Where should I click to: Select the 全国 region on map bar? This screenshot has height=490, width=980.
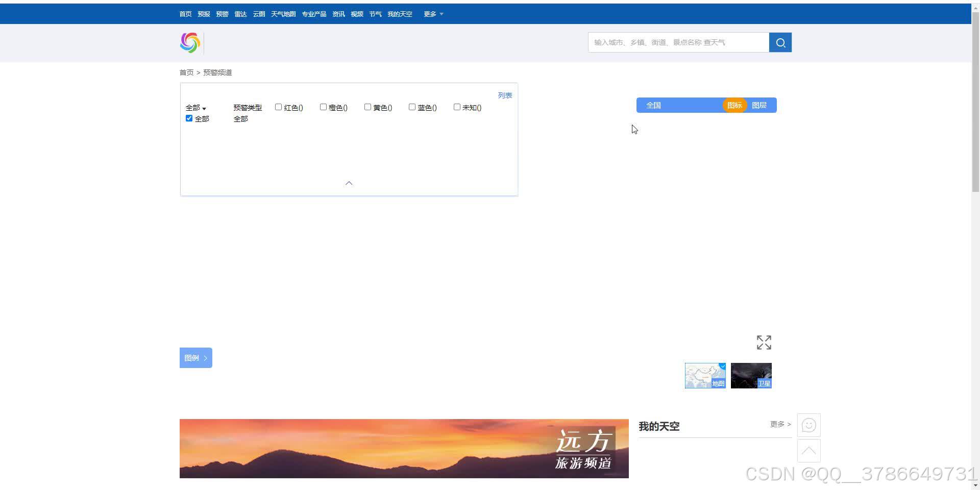coord(654,105)
